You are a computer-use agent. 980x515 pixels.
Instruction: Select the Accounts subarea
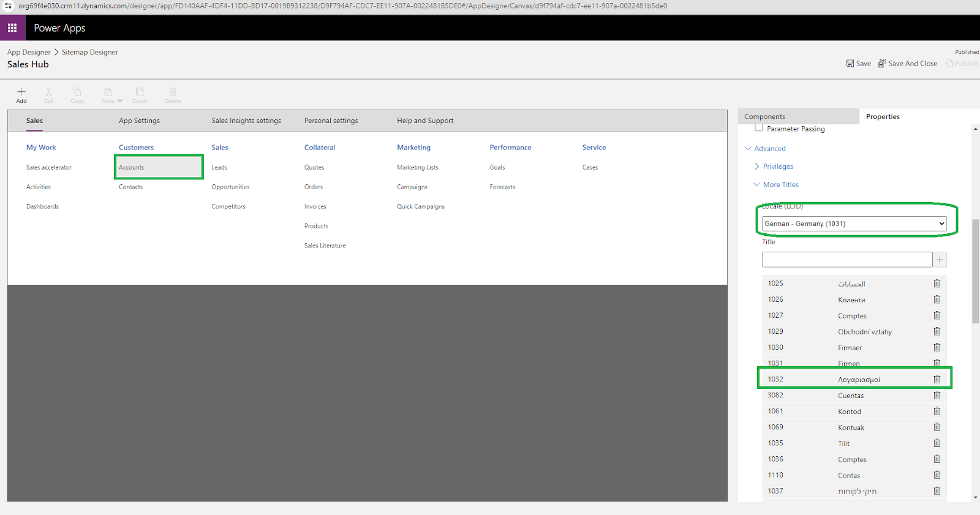pos(132,167)
